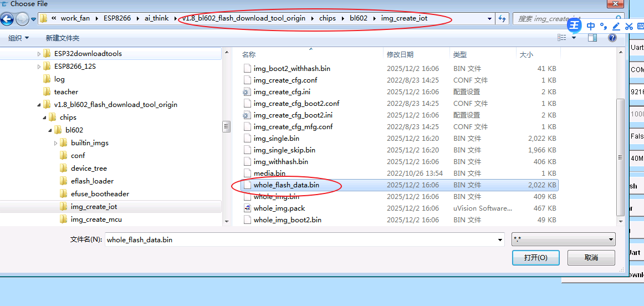Select the eflash_loader folder in tree
Image resolution: width=644 pixels, height=306 pixels.
click(92, 181)
